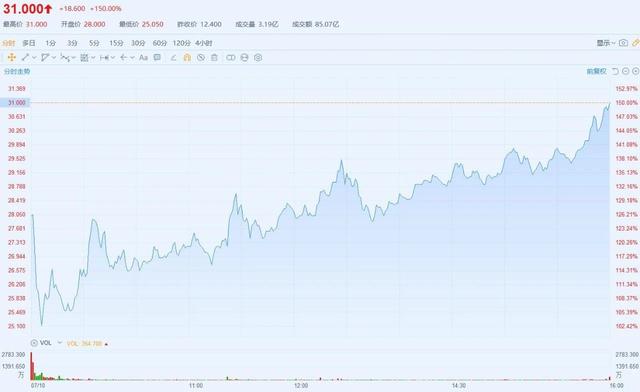
Task: Click the linked rectangles compare icon
Action: click(231, 58)
